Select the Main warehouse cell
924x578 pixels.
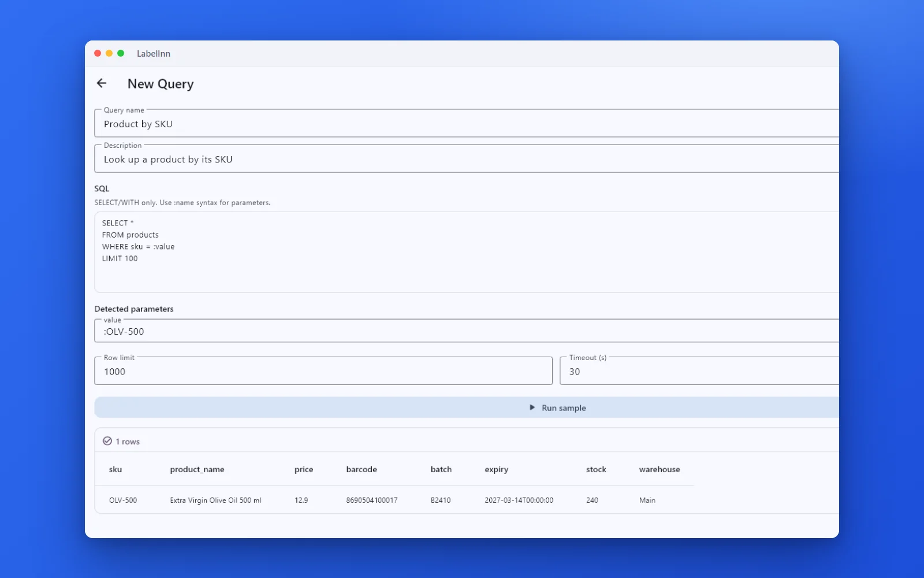(x=647, y=500)
